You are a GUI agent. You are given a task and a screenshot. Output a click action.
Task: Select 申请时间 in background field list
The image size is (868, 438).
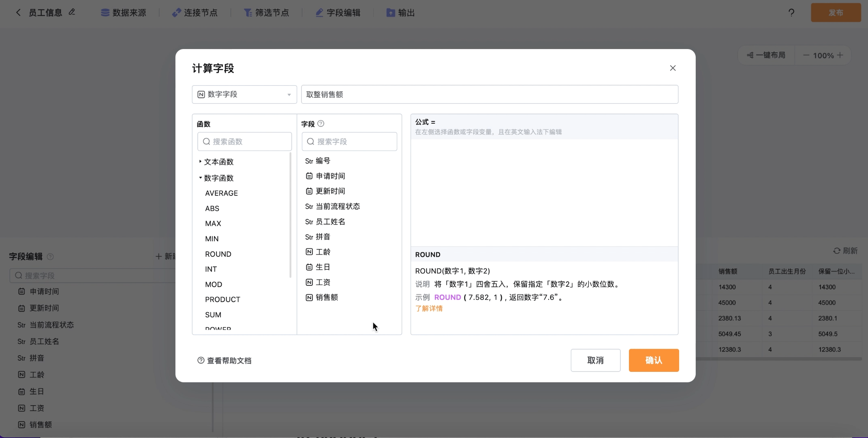click(x=38, y=292)
